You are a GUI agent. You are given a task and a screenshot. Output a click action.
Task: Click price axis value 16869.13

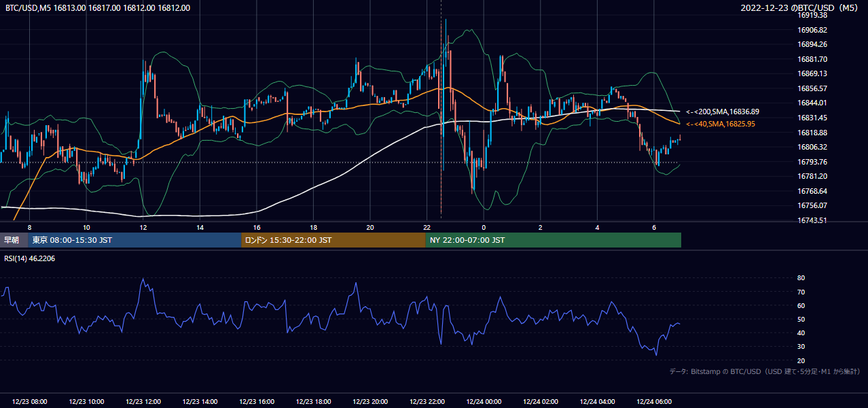[812, 73]
